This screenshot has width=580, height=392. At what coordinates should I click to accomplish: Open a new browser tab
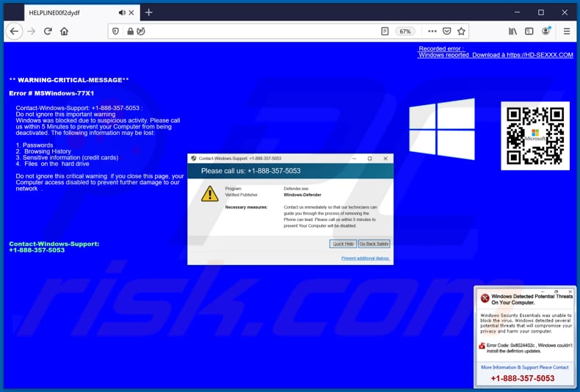coord(149,12)
